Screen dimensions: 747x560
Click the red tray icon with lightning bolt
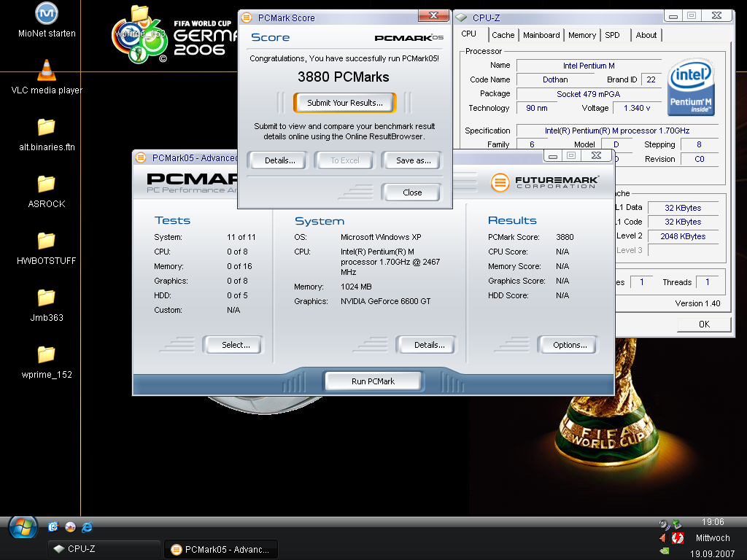(x=678, y=538)
